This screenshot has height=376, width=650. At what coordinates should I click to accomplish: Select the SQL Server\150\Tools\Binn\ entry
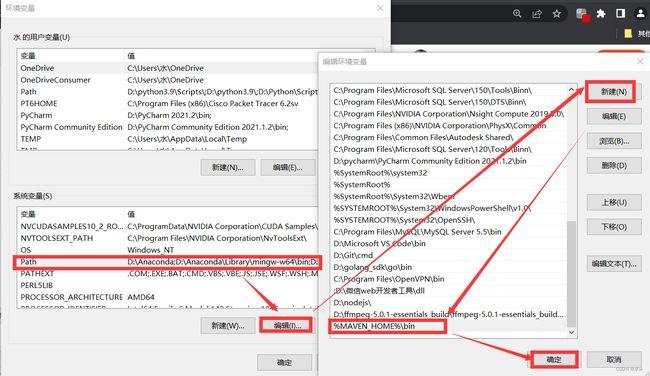point(449,90)
